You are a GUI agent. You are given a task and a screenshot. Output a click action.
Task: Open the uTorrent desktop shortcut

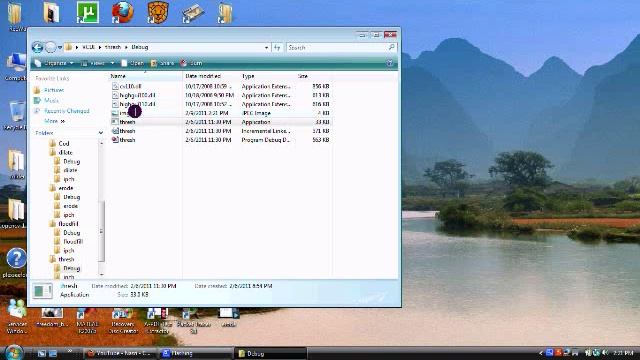point(88,12)
